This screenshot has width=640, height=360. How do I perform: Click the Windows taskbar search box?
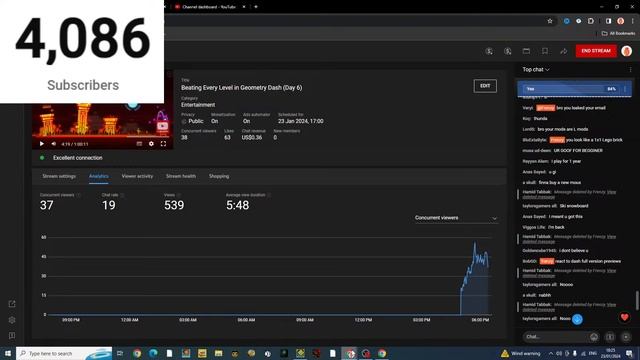(64, 353)
